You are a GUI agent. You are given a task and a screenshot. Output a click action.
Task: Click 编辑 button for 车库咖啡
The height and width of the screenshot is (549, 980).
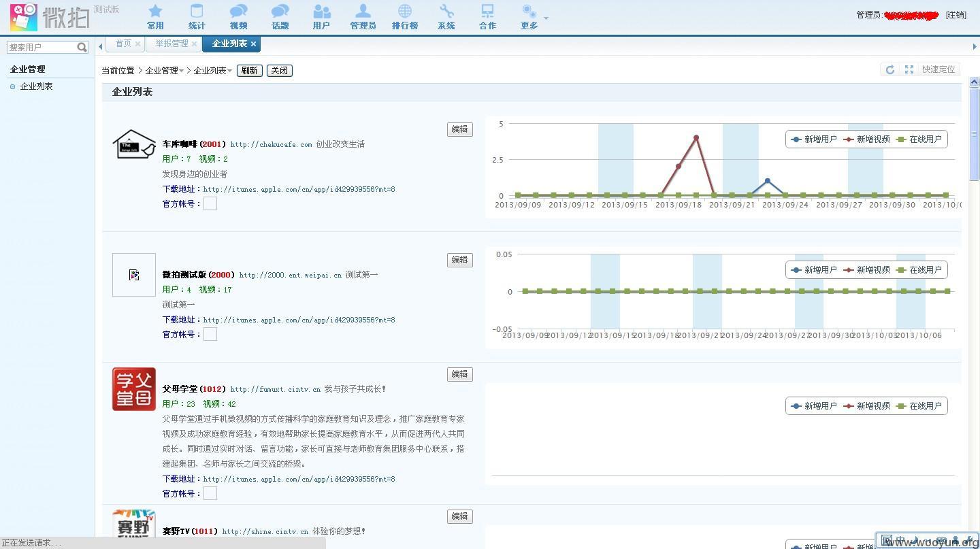tap(460, 129)
